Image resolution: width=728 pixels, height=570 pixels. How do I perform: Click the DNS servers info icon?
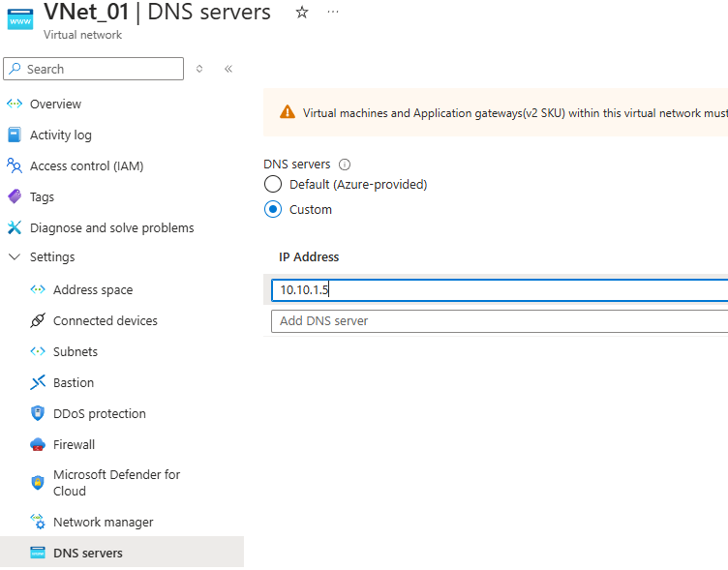click(x=345, y=165)
